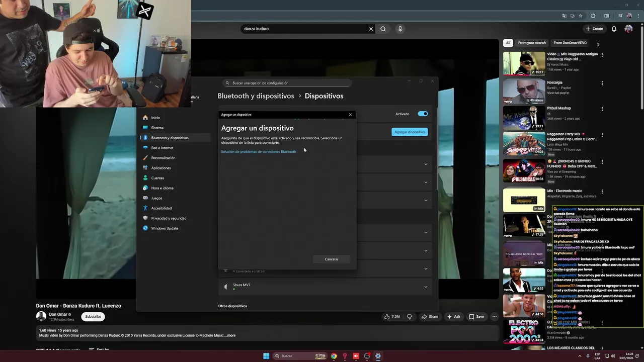Select From DonOmarVEVO chip
This screenshot has width=644, height=362.
tap(570, 43)
